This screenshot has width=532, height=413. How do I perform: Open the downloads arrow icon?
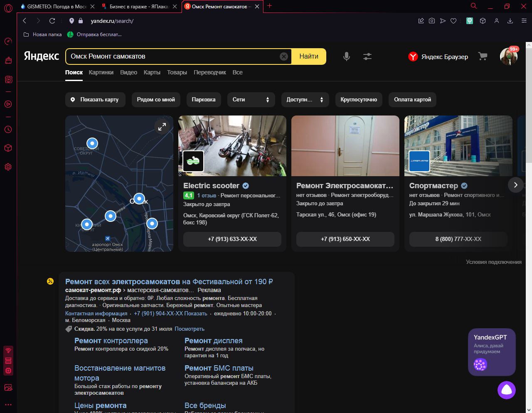[510, 21]
